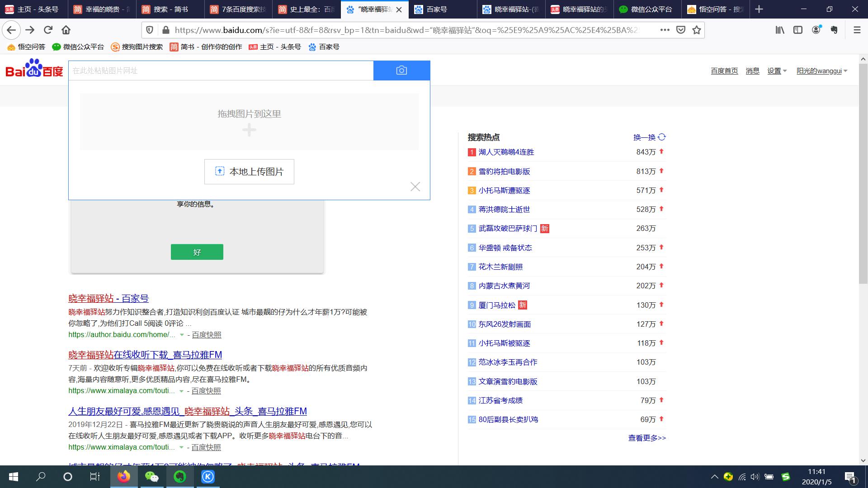
Task: Close the current Baidu search tab
Action: (x=399, y=9)
